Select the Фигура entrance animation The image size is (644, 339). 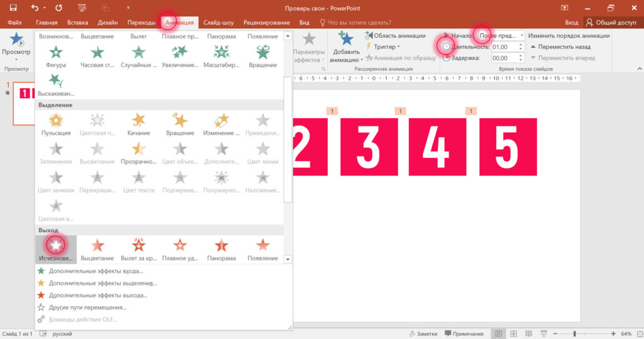(x=55, y=55)
